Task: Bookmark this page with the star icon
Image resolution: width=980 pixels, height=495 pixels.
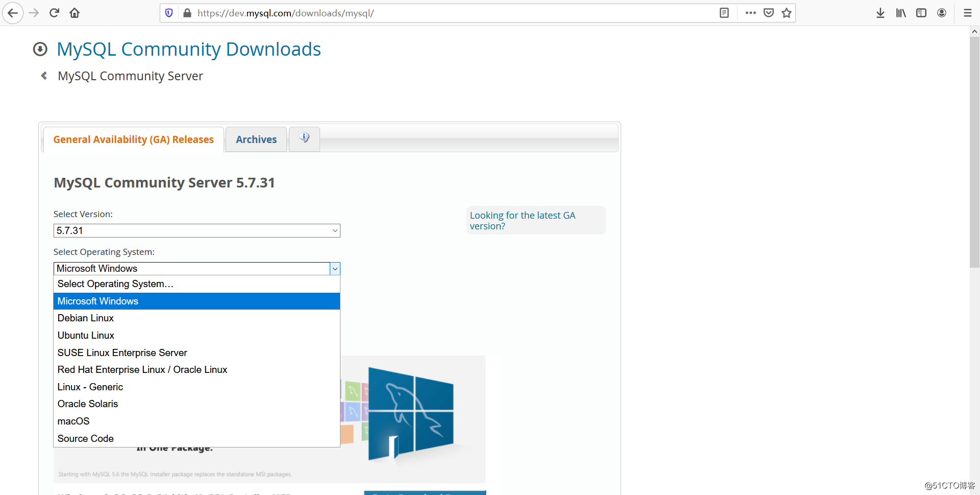Action: pos(787,13)
